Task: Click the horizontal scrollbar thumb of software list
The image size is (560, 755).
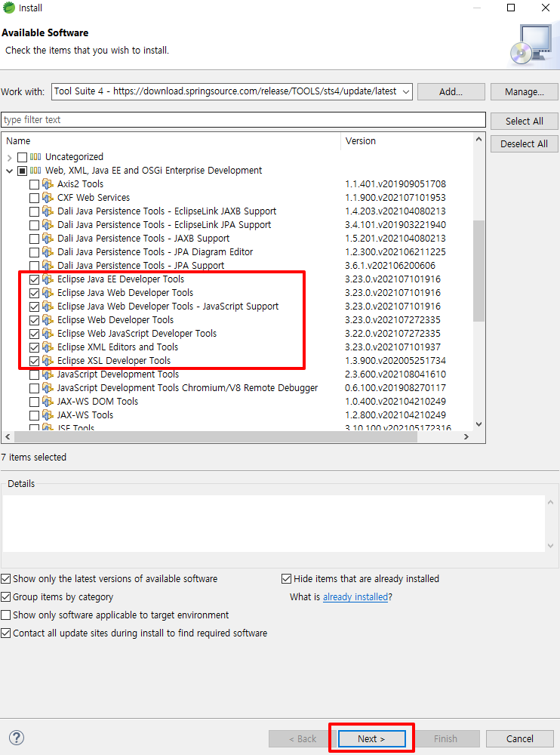Action: click(216, 436)
